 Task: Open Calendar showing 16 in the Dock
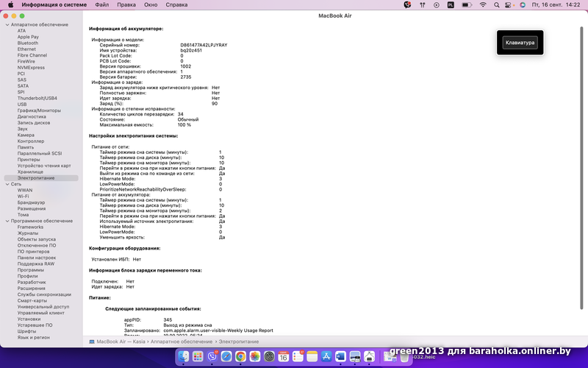click(283, 356)
